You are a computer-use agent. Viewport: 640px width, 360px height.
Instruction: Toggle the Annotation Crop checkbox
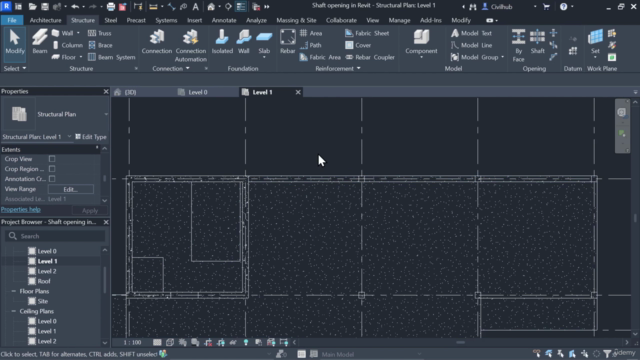[52, 178]
